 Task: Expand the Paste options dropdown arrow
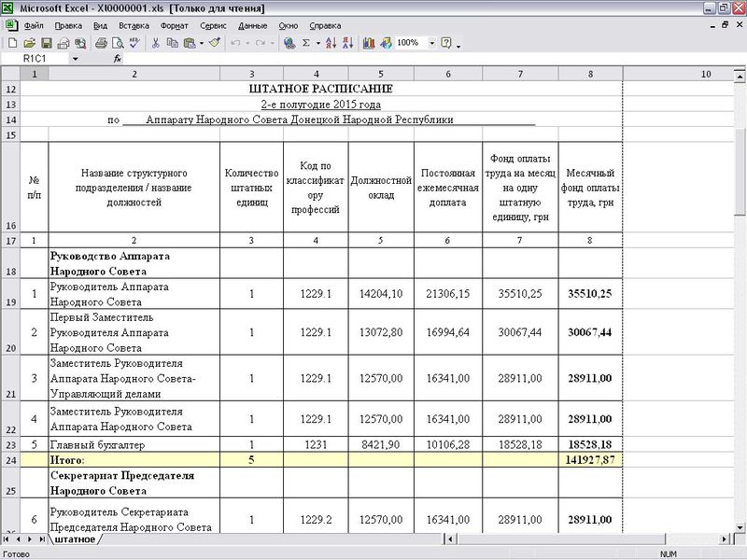(x=201, y=43)
